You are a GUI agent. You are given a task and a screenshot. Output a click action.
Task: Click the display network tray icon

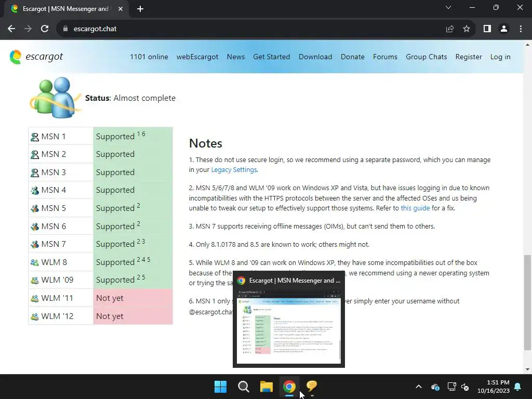[x=451, y=387]
